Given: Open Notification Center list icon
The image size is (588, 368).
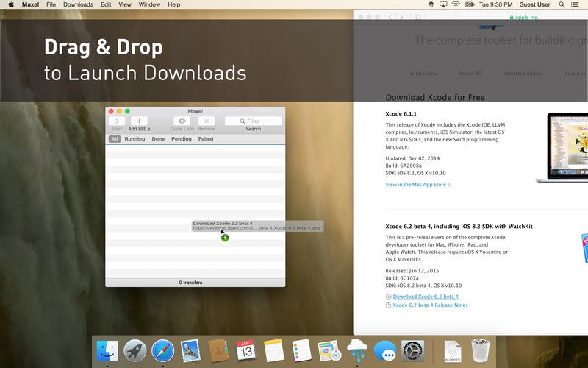Looking at the screenshot, I should 575,4.
